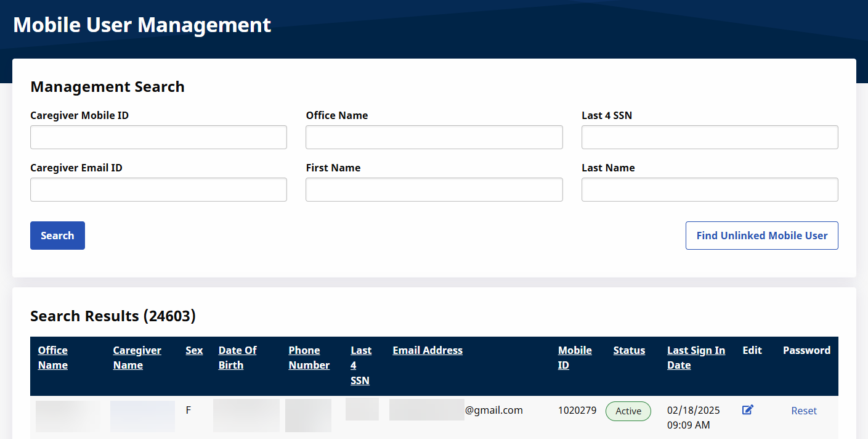
Task: Sort results by Email Address header
Action: [x=428, y=350]
